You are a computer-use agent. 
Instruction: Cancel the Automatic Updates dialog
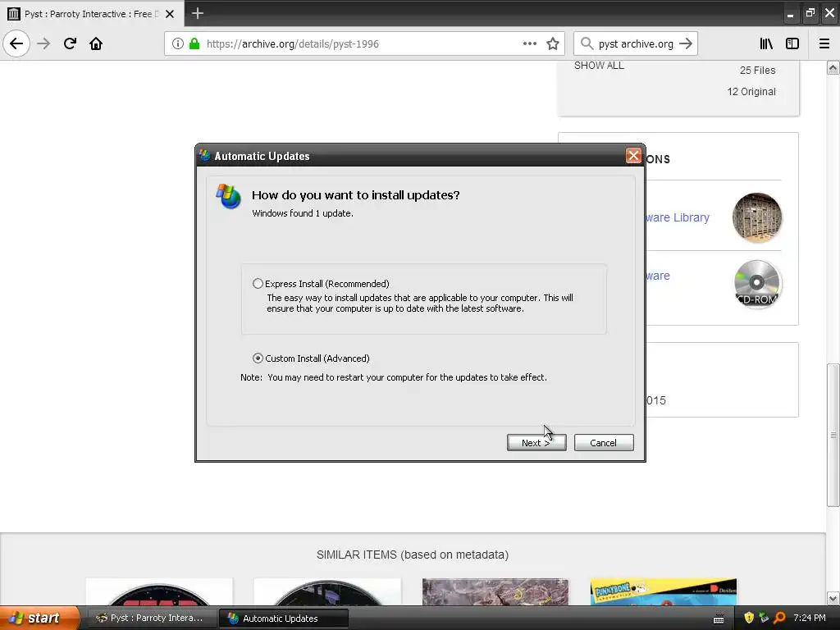click(x=604, y=442)
